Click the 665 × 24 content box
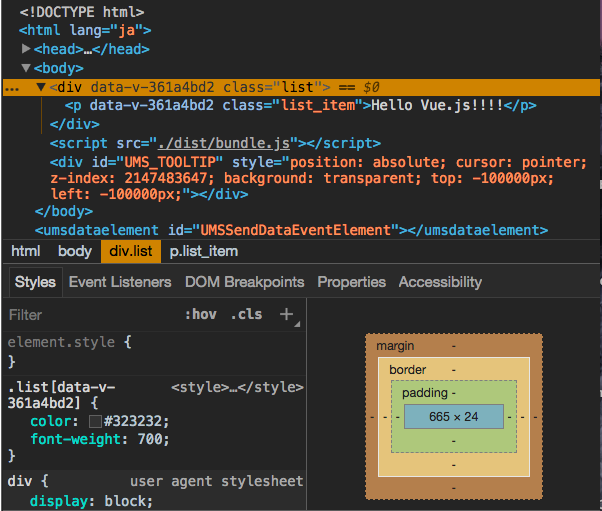 454,417
